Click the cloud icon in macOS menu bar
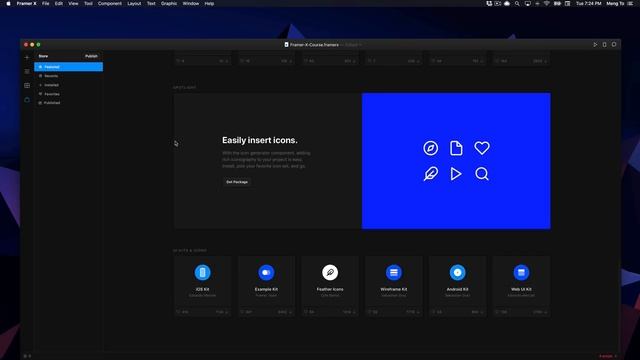 (507, 3)
